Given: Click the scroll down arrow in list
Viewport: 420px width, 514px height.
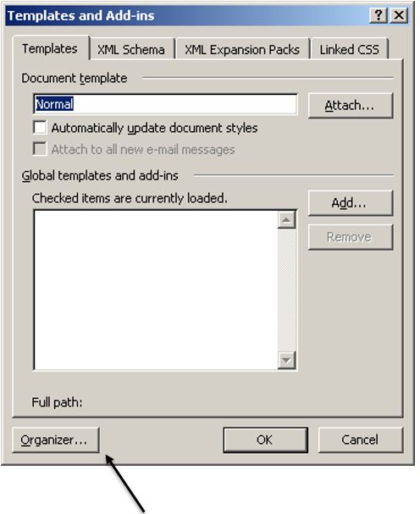Looking at the screenshot, I should 286,360.
